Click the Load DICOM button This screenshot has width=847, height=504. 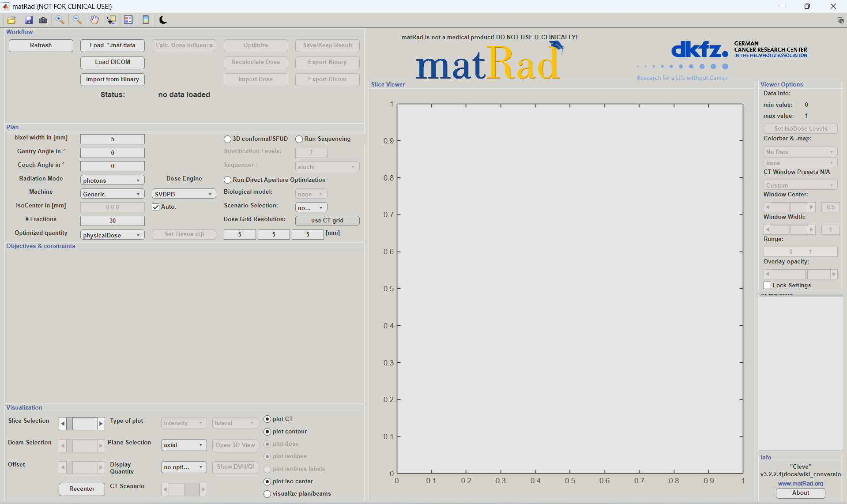113,62
